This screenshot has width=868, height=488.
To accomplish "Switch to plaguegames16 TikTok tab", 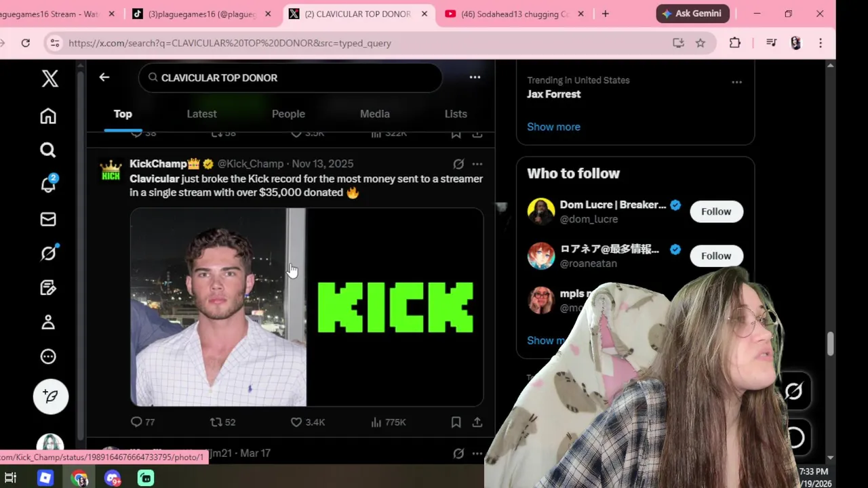I will [x=202, y=14].
